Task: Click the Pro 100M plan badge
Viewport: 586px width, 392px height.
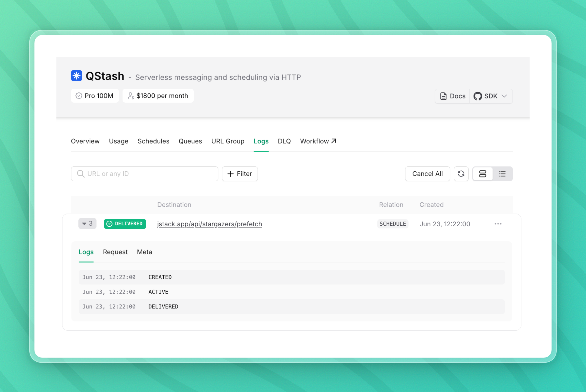Action: [95, 96]
